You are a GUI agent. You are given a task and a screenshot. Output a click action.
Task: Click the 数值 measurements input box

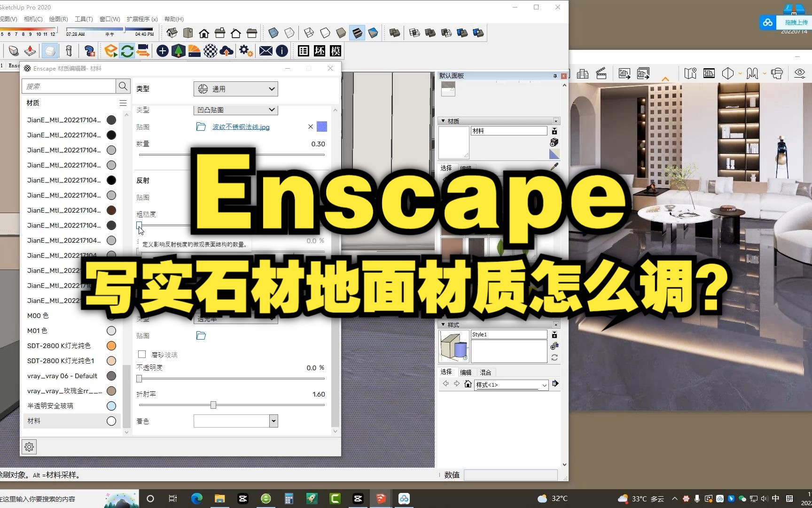[511, 475]
